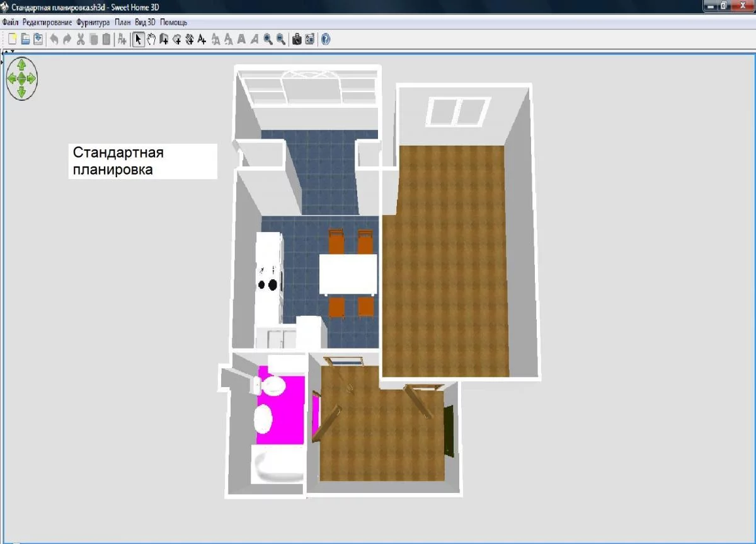Click the double window in the large room

459,112
